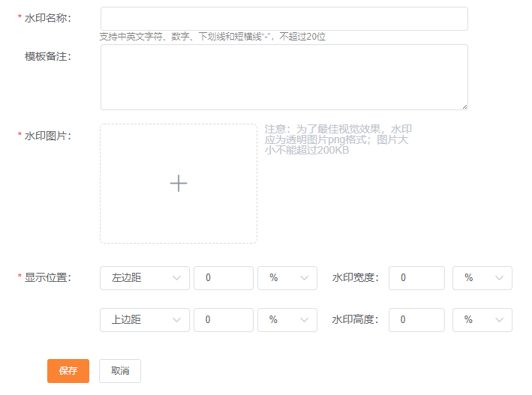Click the 水印名称 label
This screenshot has width=532, height=395.
pos(47,18)
